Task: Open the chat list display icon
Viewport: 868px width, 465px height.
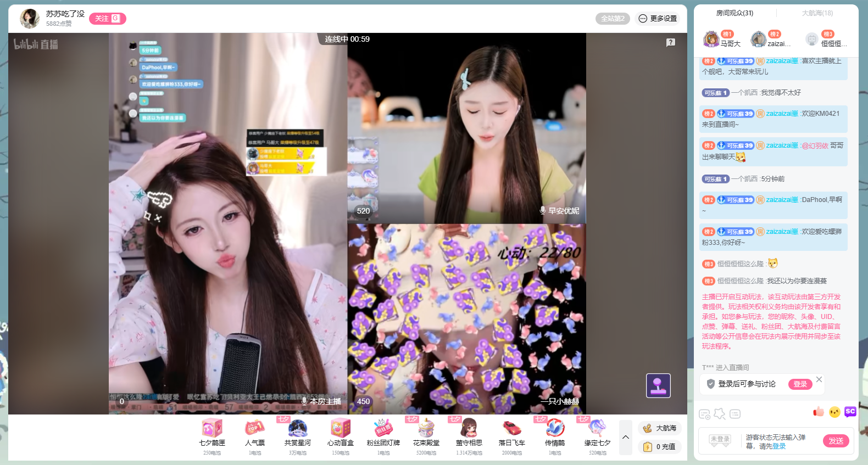Action: pyautogui.click(x=736, y=414)
